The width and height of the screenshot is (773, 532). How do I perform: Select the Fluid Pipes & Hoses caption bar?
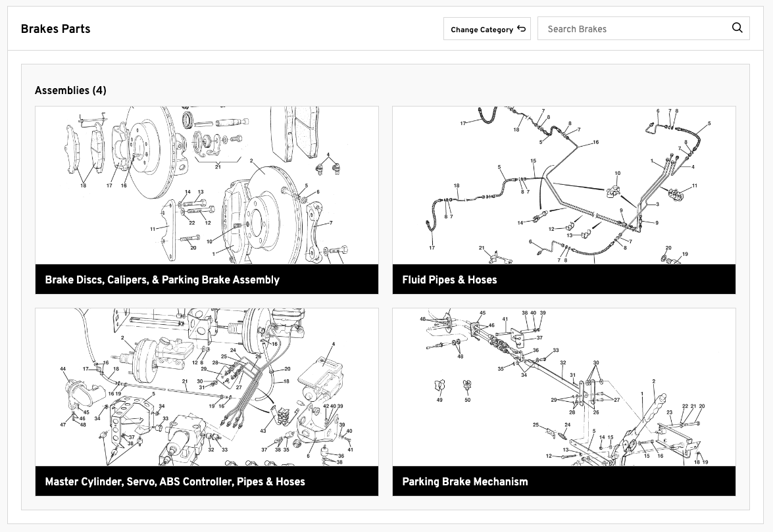coord(564,279)
